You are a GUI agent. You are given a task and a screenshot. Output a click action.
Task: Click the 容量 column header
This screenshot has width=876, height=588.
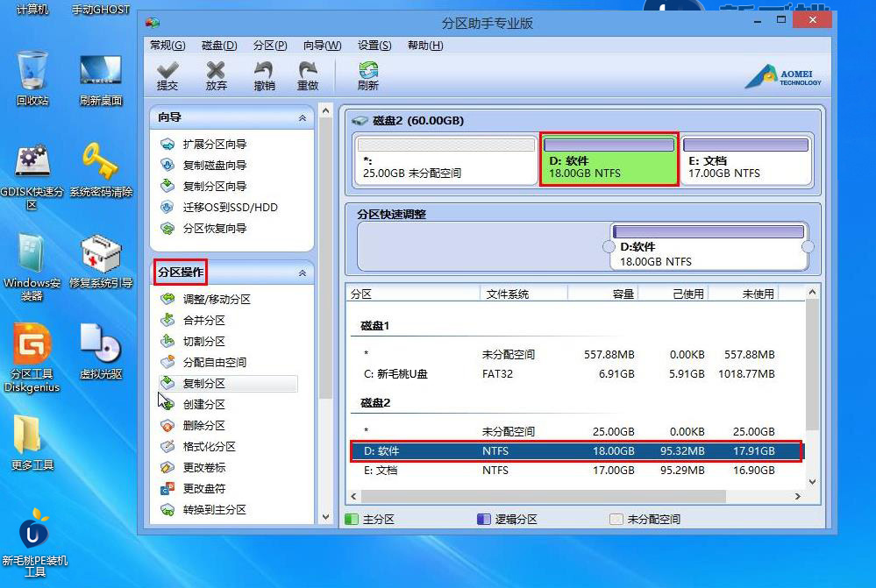(x=602, y=294)
